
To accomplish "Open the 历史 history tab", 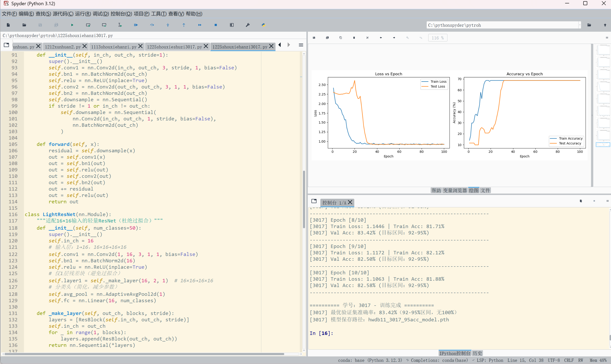I will (x=477, y=353).
